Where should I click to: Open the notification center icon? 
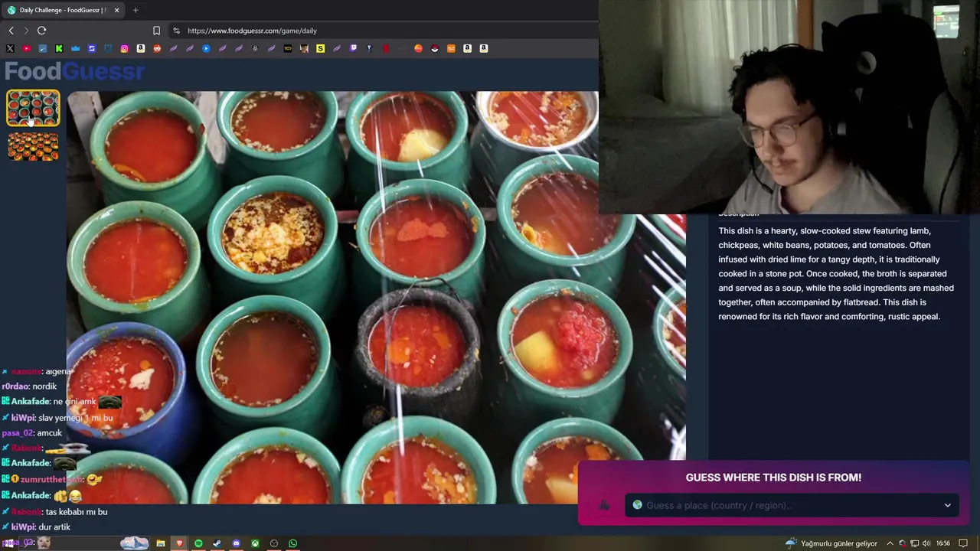963,543
